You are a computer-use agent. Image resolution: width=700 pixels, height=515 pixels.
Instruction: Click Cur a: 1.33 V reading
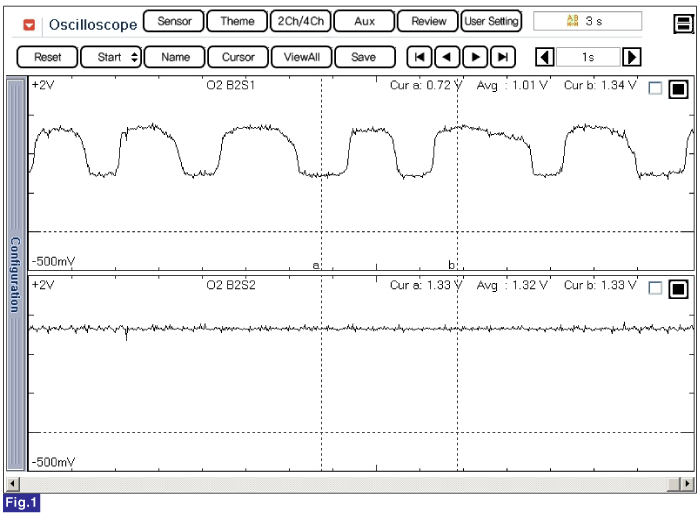tap(426, 285)
